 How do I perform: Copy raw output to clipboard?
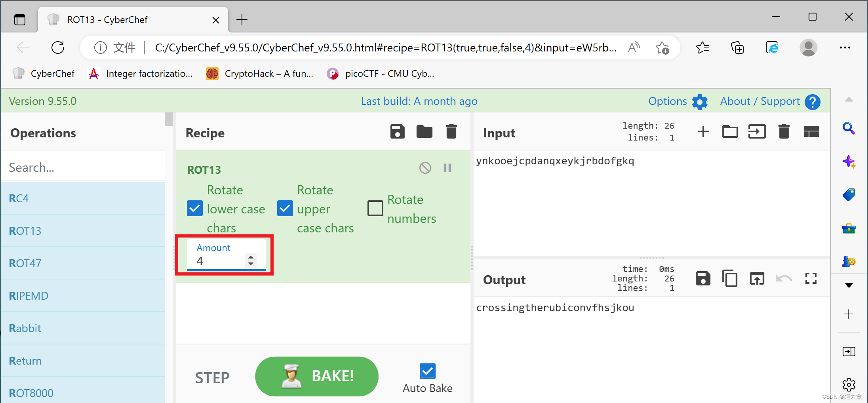tap(730, 279)
